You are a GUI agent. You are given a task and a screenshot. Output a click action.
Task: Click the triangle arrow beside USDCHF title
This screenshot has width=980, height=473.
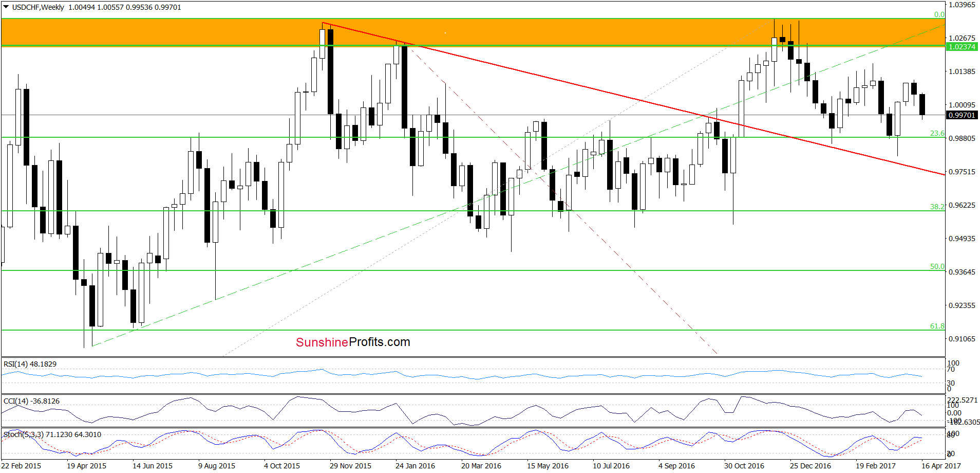click(x=6, y=7)
